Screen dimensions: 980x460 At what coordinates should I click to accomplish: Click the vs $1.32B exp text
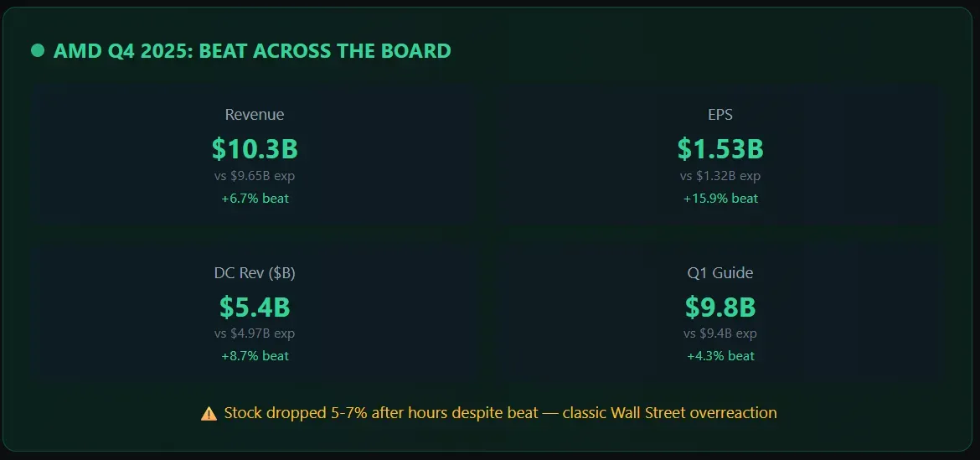720,176
